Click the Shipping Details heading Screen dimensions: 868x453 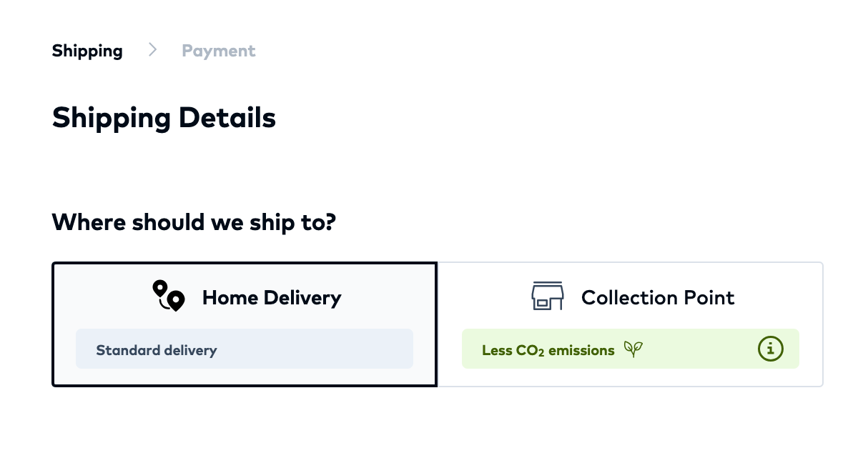(x=164, y=117)
